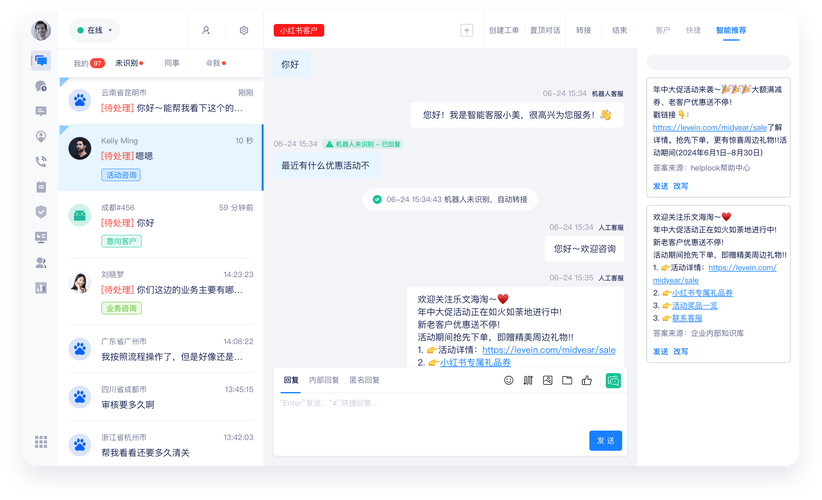The image size is (822, 500).
Task: Click the plus button beside 创建工单
Action: tap(466, 31)
